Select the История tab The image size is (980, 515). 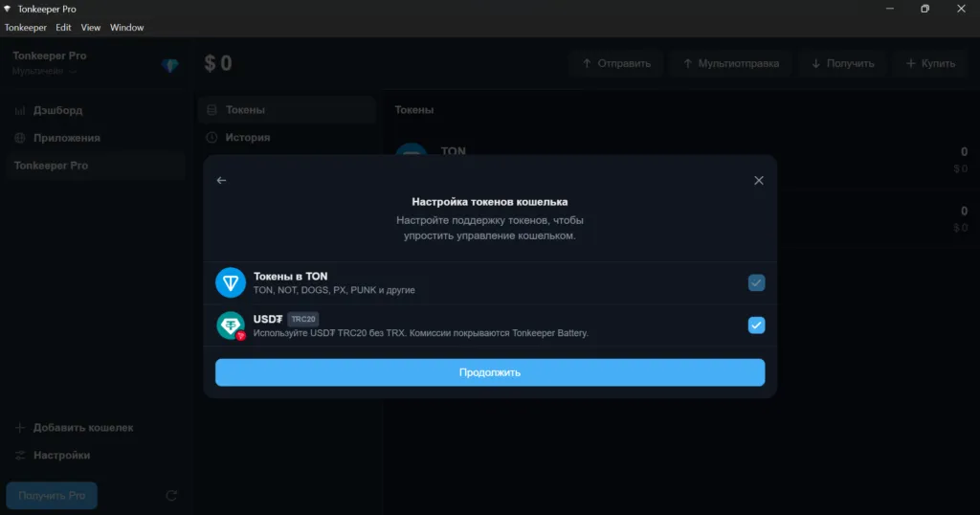(247, 137)
